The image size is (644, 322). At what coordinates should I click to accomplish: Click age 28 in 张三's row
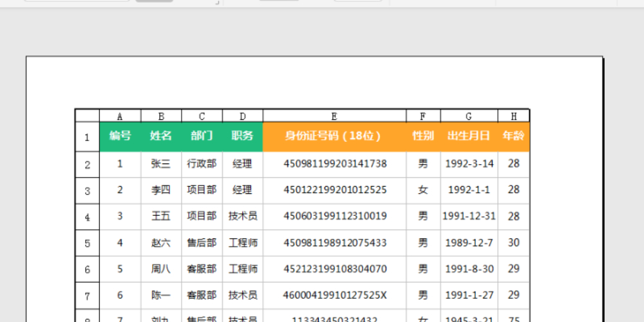(513, 164)
